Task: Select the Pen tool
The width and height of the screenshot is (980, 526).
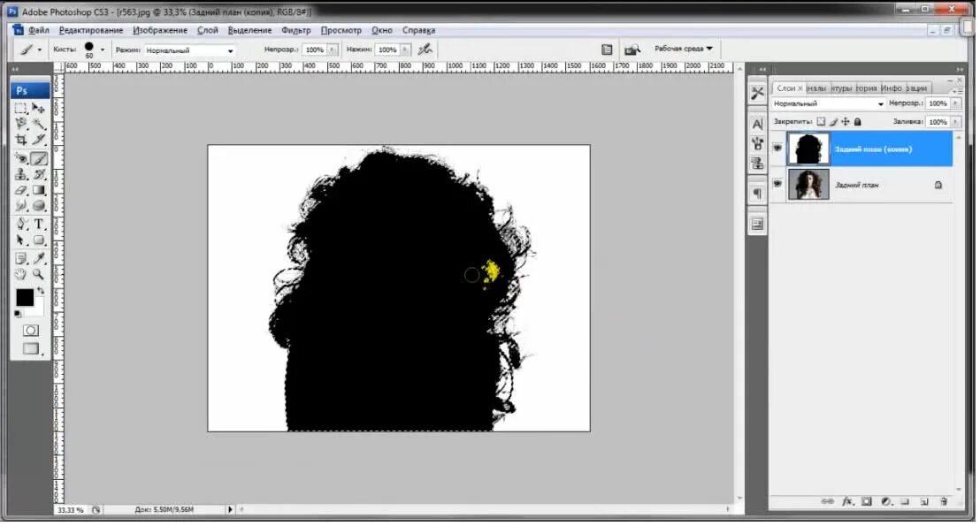Action: pos(20,225)
